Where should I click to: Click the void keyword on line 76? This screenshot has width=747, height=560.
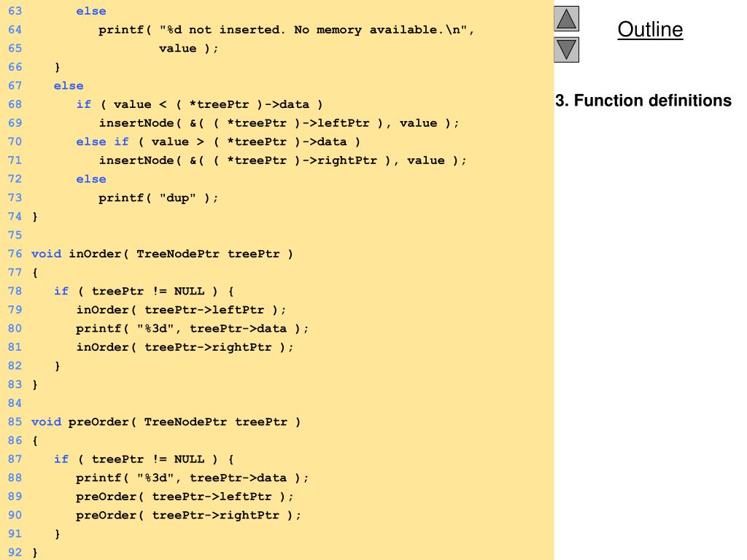46,254
